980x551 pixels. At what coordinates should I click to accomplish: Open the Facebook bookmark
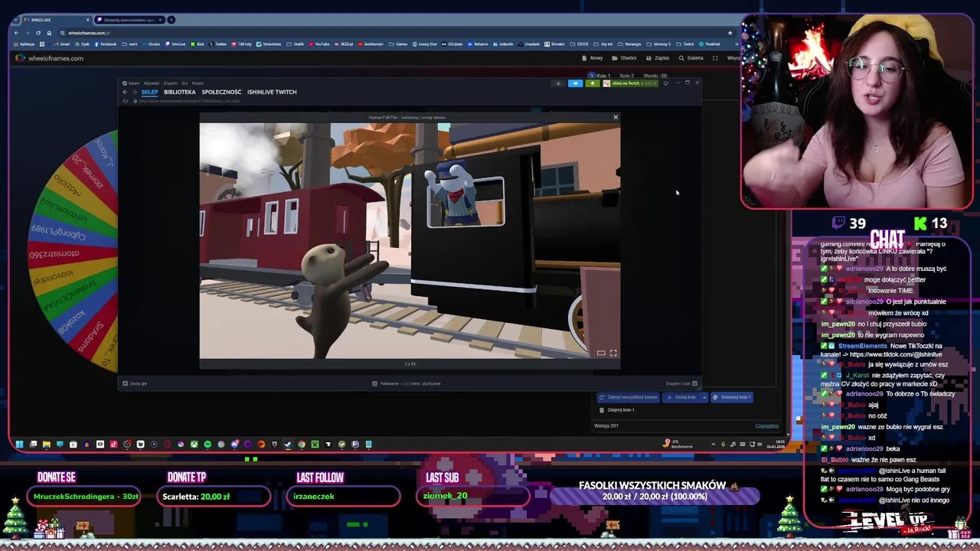106,44
